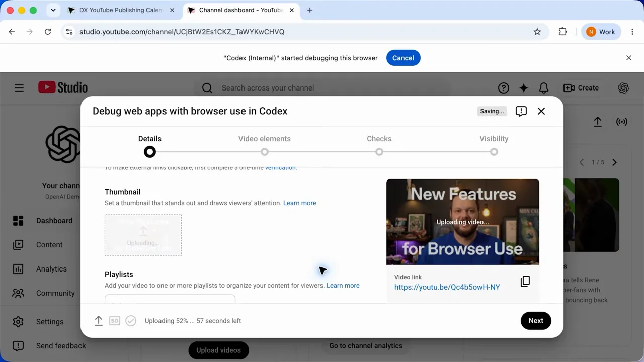Click the Community sidebar icon
The height and width of the screenshot is (362, 644).
click(18, 293)
